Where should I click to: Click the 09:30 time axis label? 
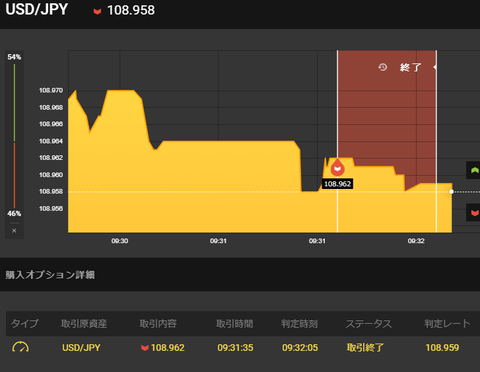pos(120,241)
